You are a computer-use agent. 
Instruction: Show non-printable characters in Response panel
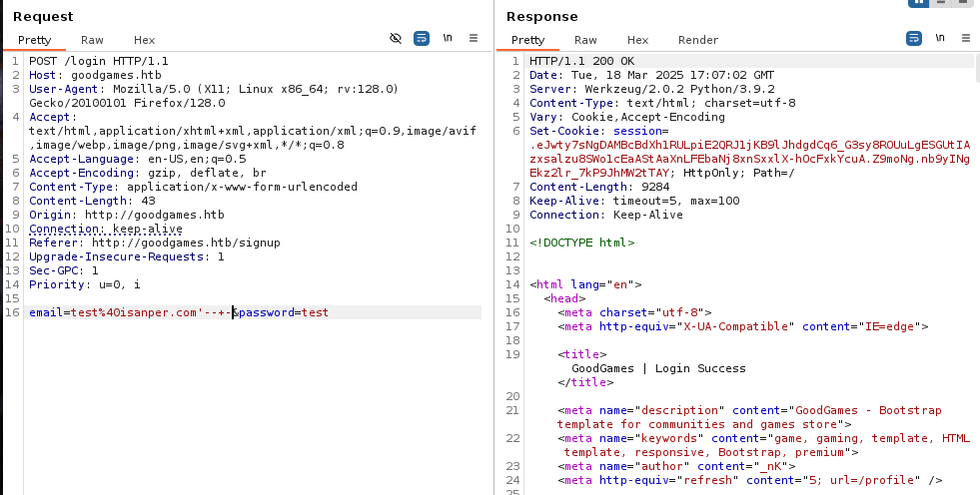pos(940,39)
